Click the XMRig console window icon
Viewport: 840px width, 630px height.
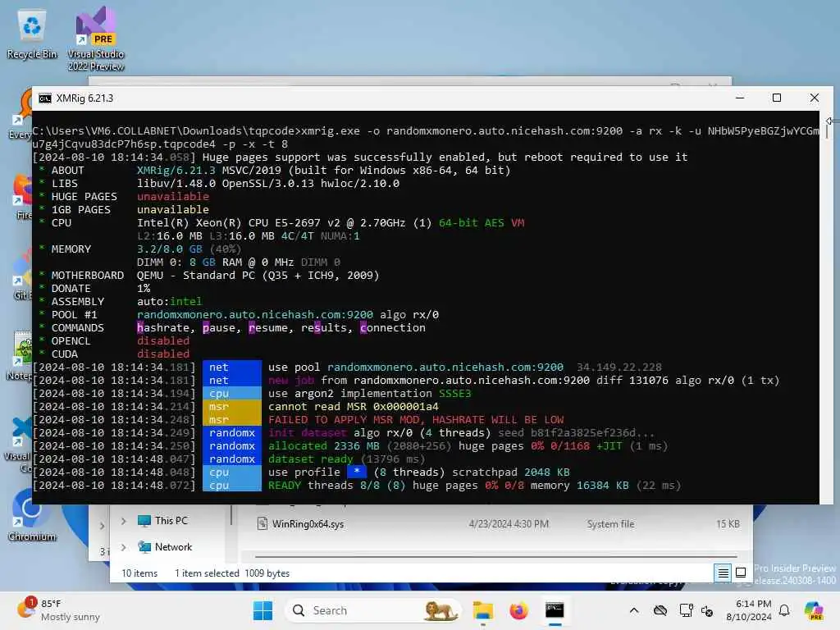[45, 98]
